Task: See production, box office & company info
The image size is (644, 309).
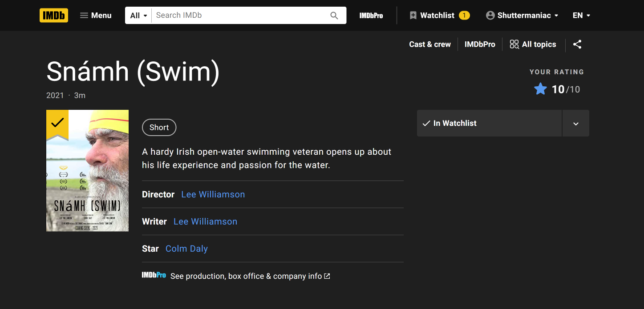Action: pos(246,276)
